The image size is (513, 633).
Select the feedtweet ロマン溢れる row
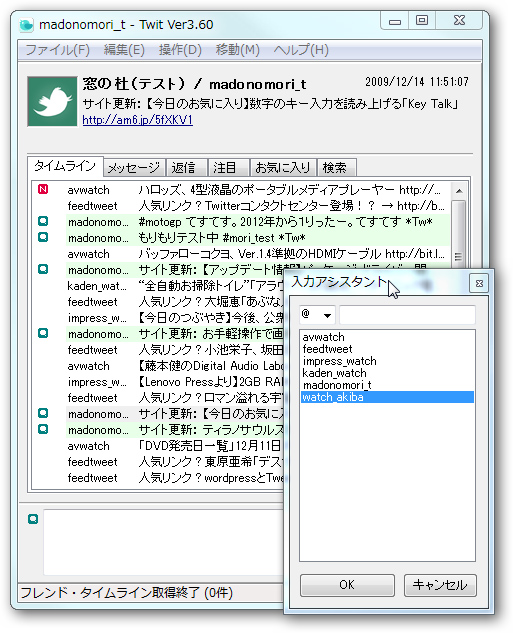[159, 398]
